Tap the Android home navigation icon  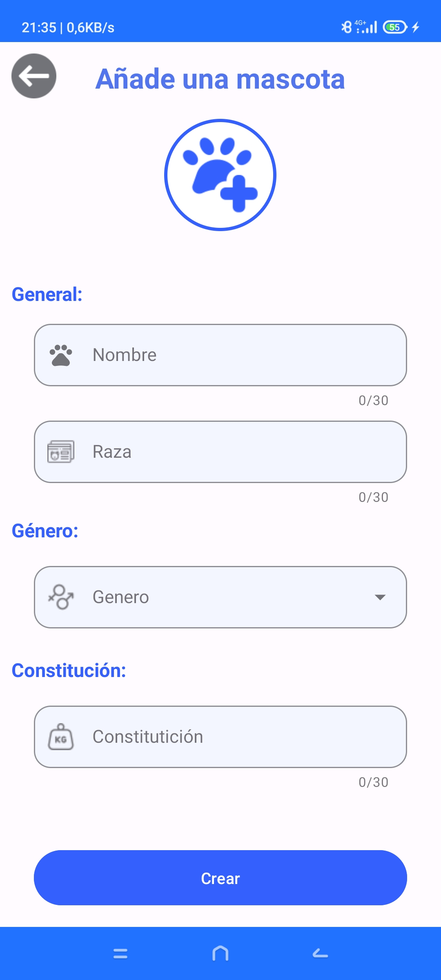click(x=220, y=954)
